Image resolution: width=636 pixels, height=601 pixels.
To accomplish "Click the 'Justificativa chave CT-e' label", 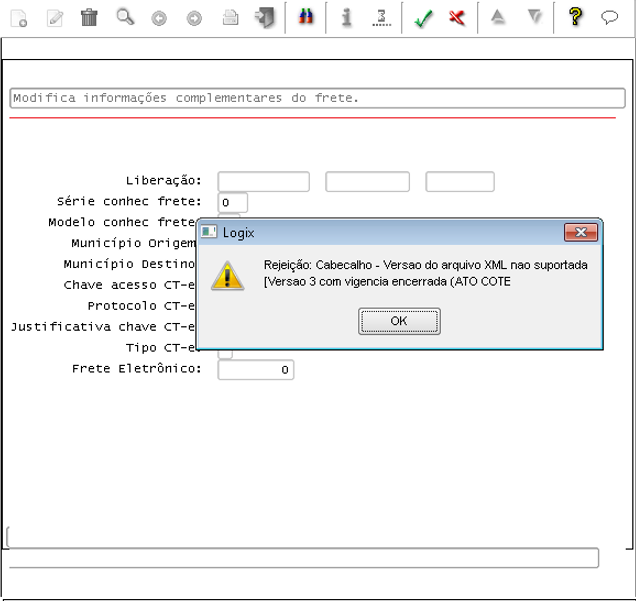I will 103,327.
